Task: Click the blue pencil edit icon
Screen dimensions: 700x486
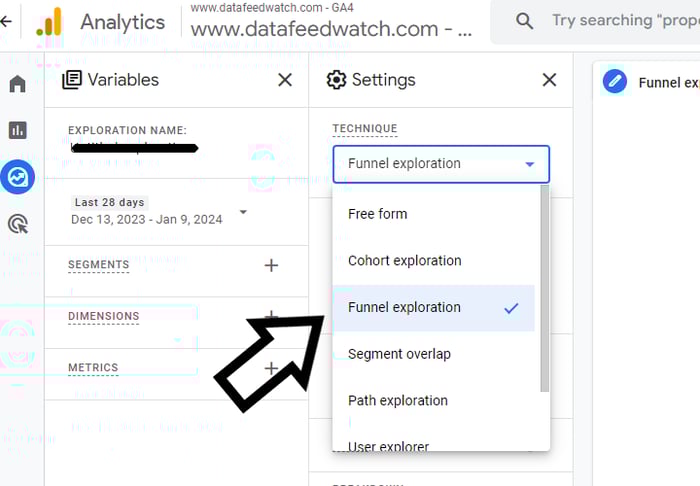Action: pos(615,82)
